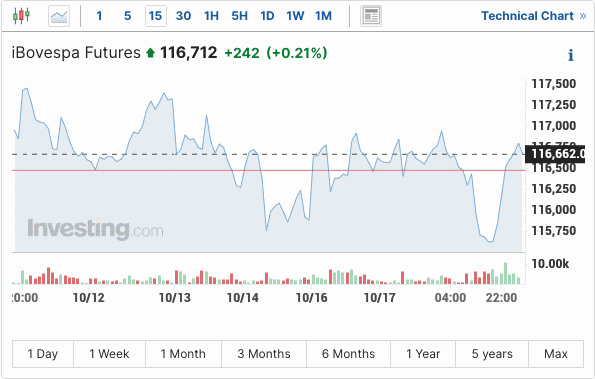595x379 pixels.
Task: Show the 1 Day range
Action: (43, 354)
